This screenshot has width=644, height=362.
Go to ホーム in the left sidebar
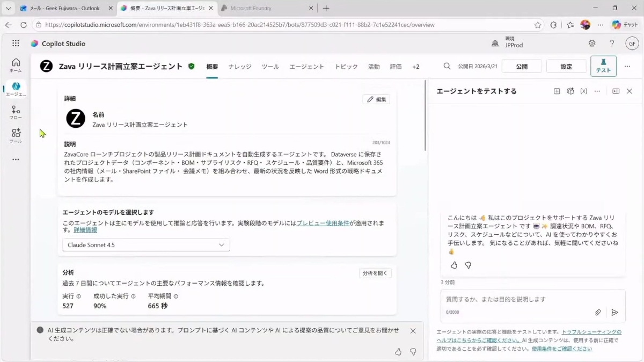tap(16, 65)
